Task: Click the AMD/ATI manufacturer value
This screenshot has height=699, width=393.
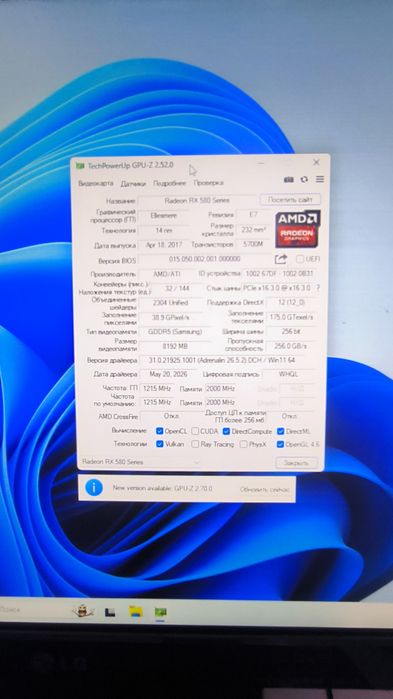Action: [x=166, y=274]
